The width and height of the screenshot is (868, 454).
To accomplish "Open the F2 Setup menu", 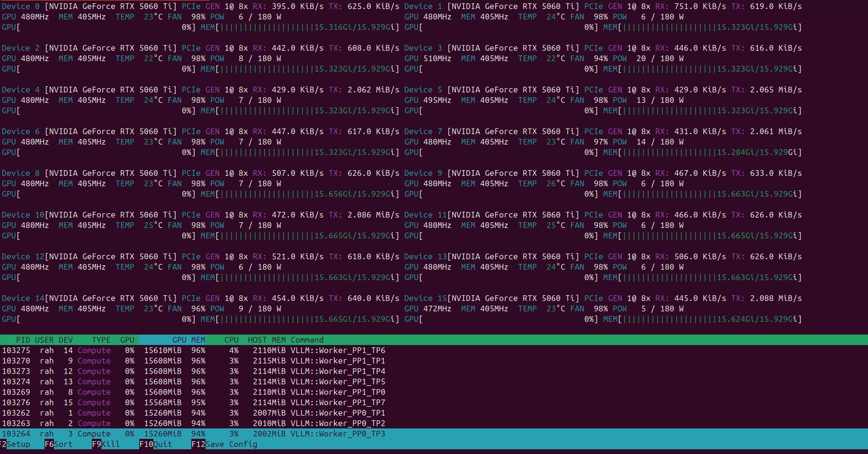I will tap(15, 444).
